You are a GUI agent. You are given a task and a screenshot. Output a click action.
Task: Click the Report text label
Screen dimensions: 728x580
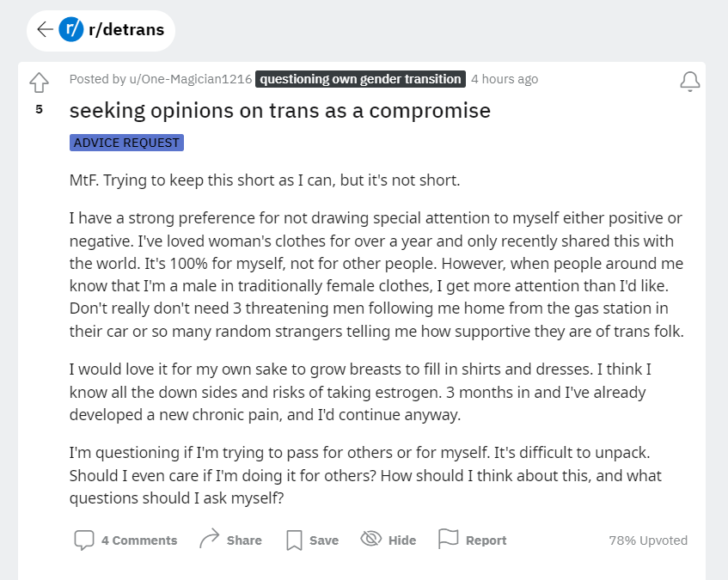point(486,540)
